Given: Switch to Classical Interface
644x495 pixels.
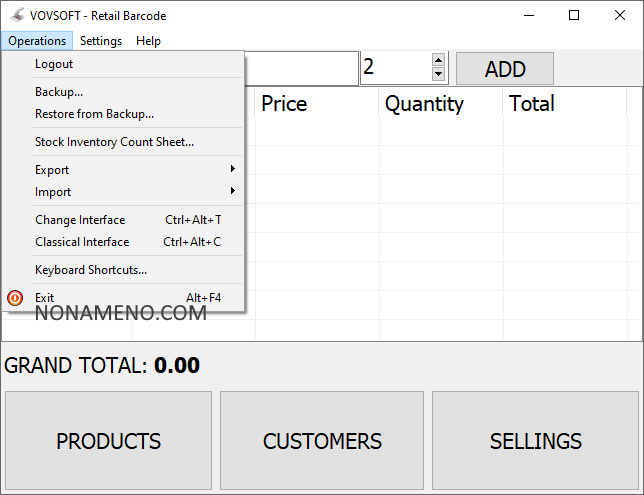Looking at the screenshot, I should click(x=82, y=242).
